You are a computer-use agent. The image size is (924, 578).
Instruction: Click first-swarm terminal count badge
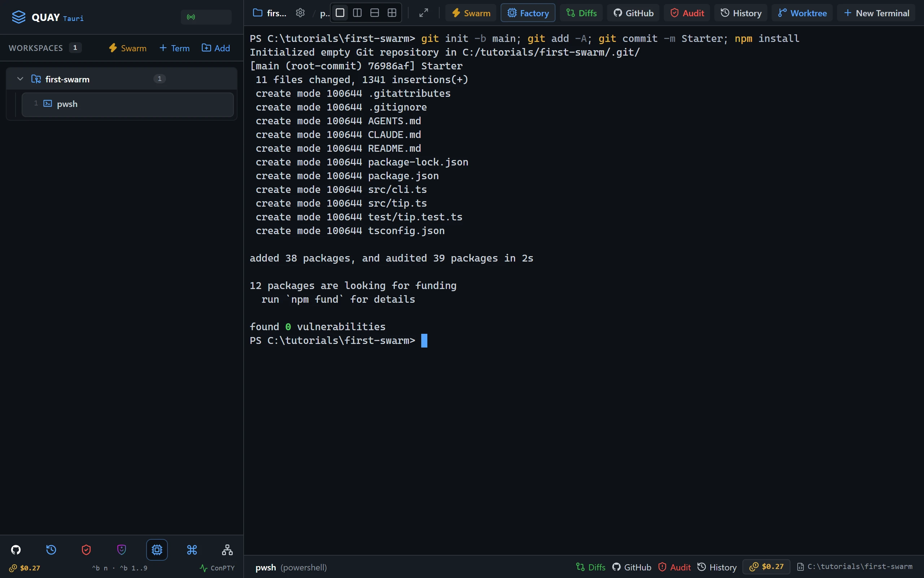(160, 79)
